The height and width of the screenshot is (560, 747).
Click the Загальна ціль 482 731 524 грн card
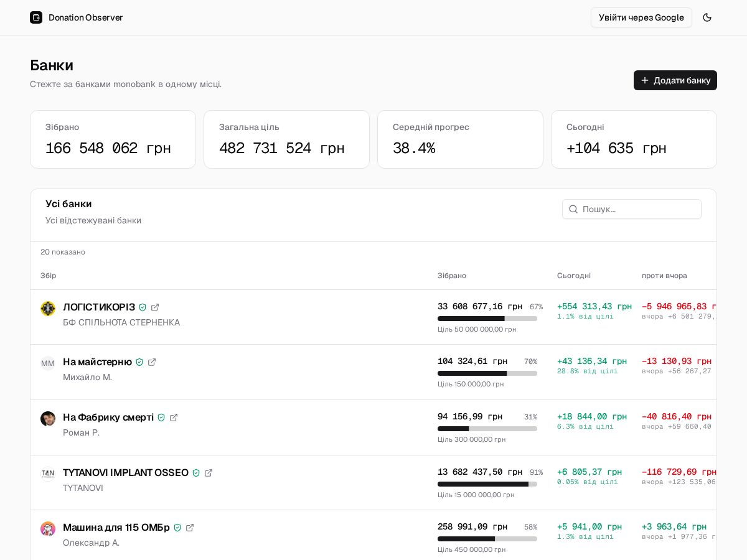[x=286, y=139]
